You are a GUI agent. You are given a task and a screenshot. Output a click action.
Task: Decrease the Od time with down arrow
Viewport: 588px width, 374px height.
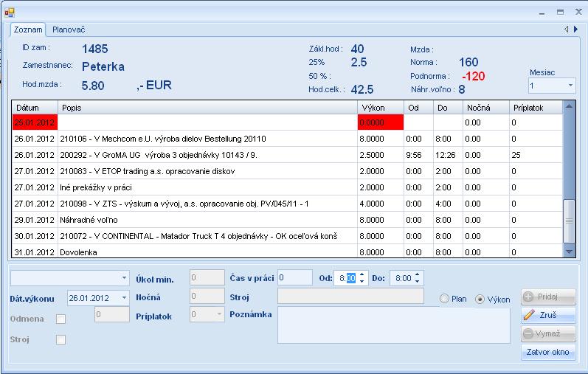point(362,281)
